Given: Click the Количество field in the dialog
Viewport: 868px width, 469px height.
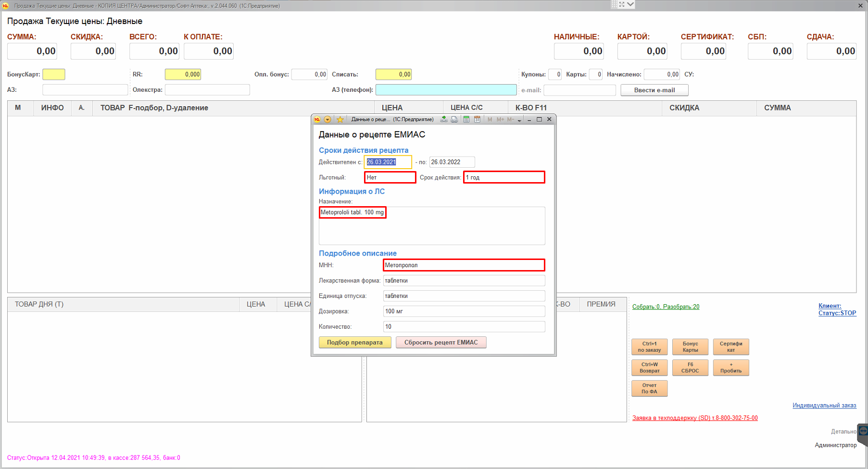Looking at the screenshot, I should click(x=464, y=327).
